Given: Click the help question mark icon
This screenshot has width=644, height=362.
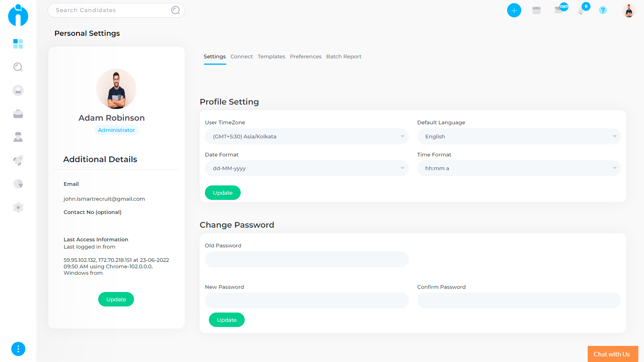Looking at the screenshot, I should coord(603,10).
